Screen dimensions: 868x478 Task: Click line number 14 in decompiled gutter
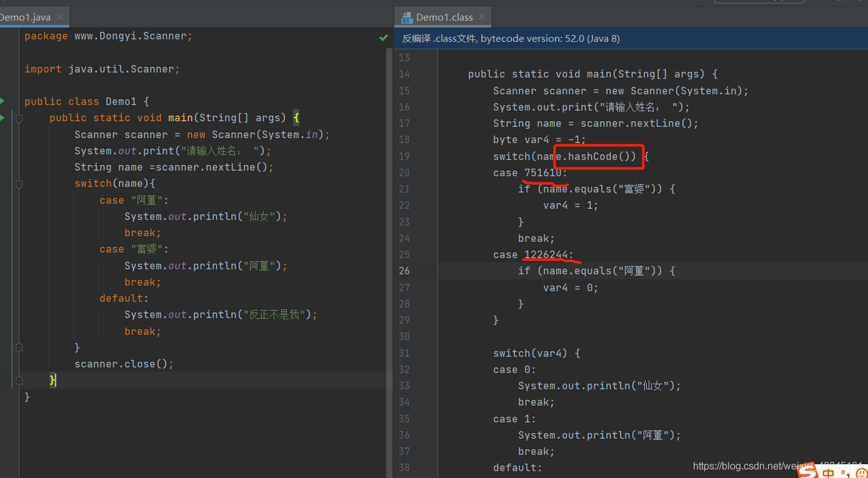[x=404, y=74]
